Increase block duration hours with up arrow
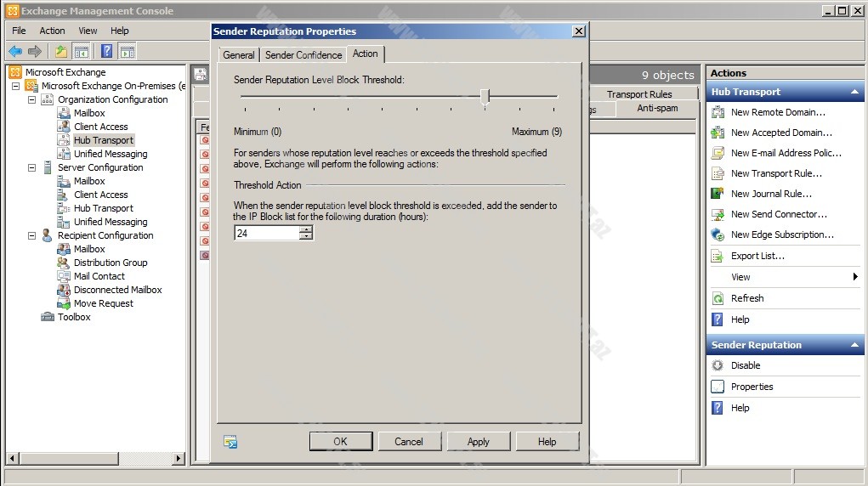Screen dimensions: 868x486 tap(306, 229)
